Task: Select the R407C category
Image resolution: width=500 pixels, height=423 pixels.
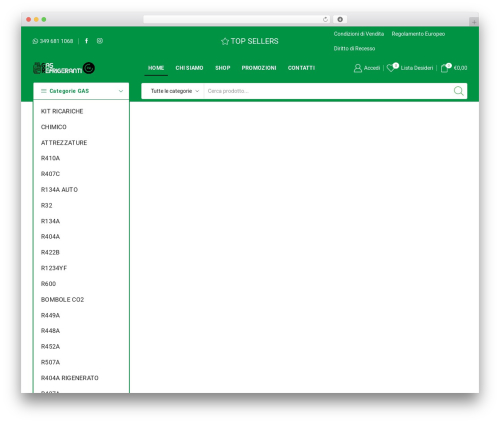Action: (50, 174)
